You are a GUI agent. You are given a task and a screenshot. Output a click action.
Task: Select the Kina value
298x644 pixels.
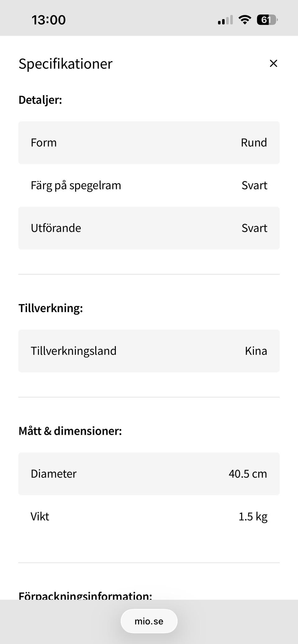[x=256, y=351]
